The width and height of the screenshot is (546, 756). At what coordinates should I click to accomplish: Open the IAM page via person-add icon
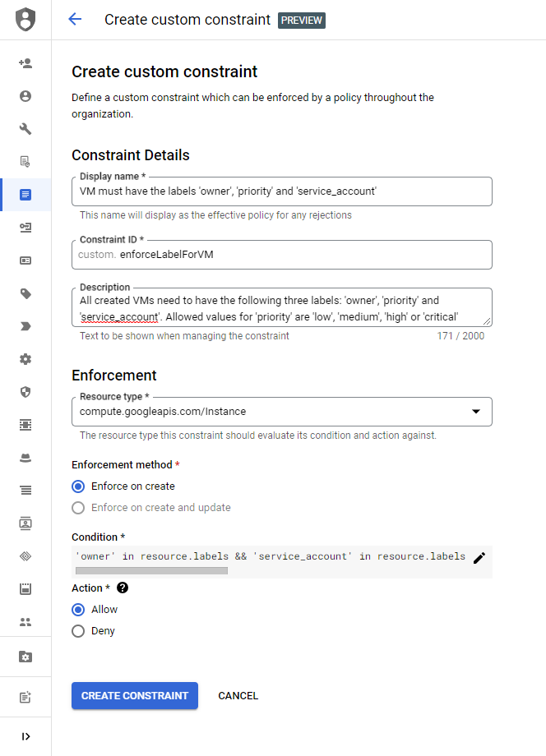point(25,62)
